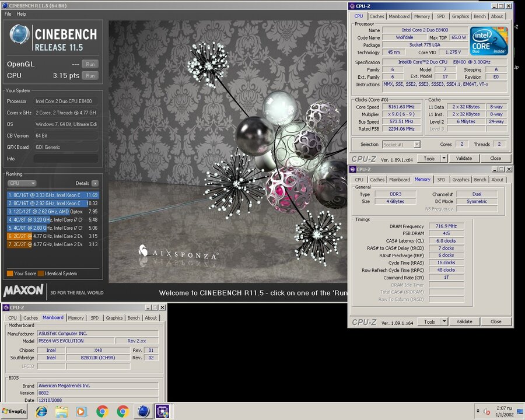Show hidden tray icons with the arrow
525x420 pixels.
(478, 411)
